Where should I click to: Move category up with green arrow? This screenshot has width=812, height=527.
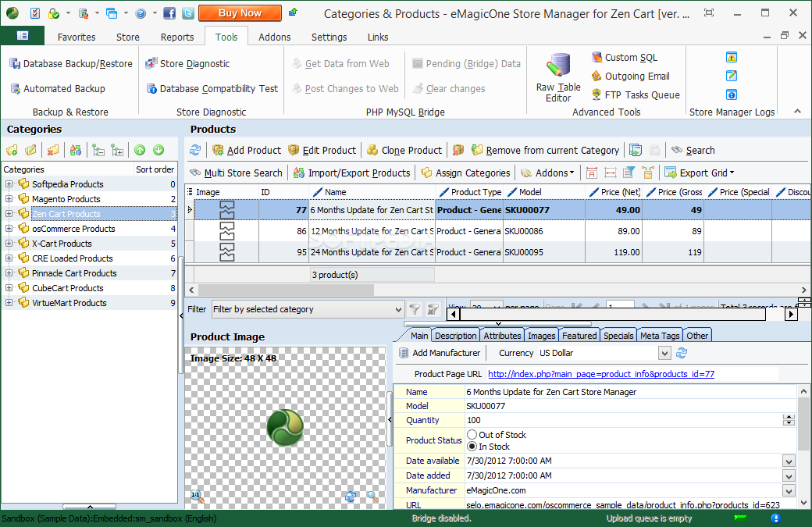(140, 150)
